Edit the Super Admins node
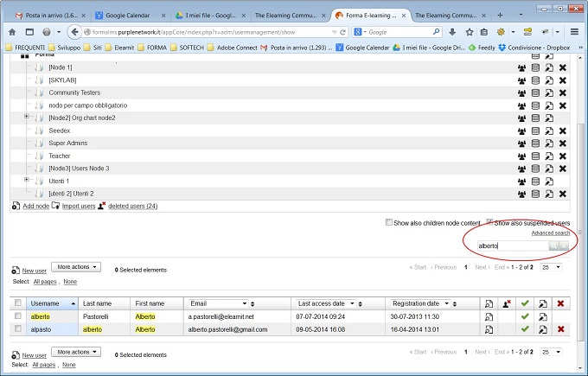Screen dimensions: 588x376 (x=548, y=143)
